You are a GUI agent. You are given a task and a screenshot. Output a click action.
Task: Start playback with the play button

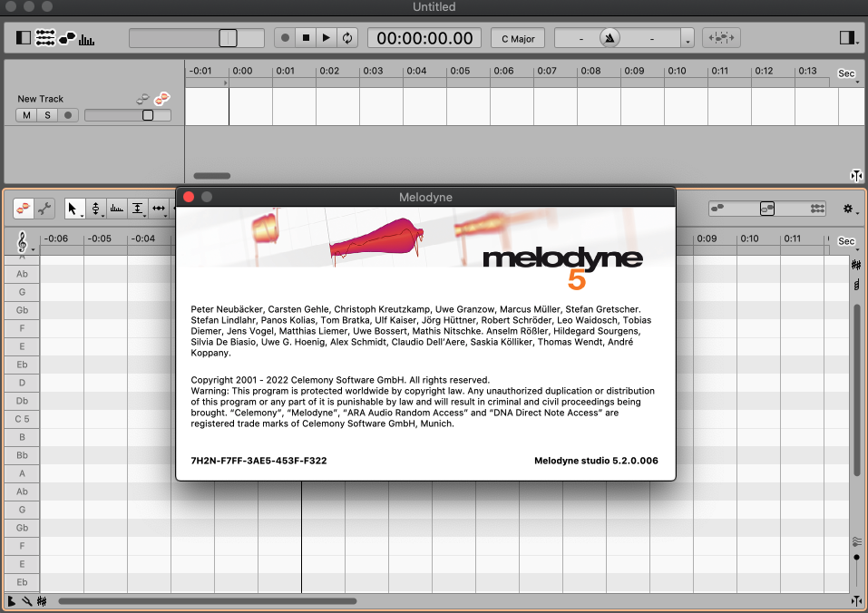click(x=326, y=37)
